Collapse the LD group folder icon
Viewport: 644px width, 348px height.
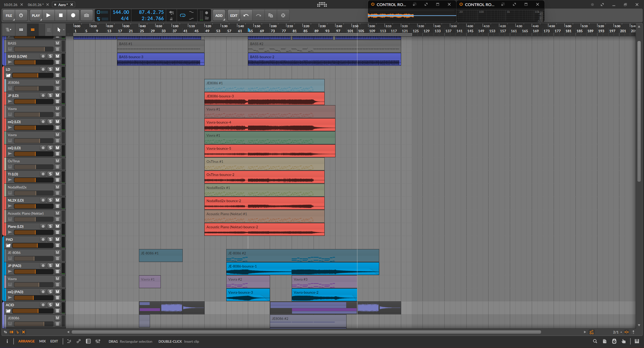[x=8, y=75]
